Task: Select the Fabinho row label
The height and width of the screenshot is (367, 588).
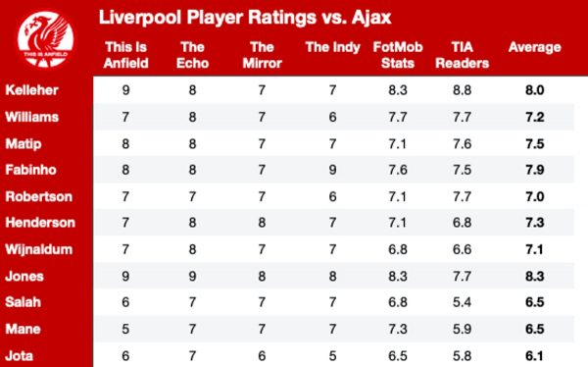Action: [30, 170]
